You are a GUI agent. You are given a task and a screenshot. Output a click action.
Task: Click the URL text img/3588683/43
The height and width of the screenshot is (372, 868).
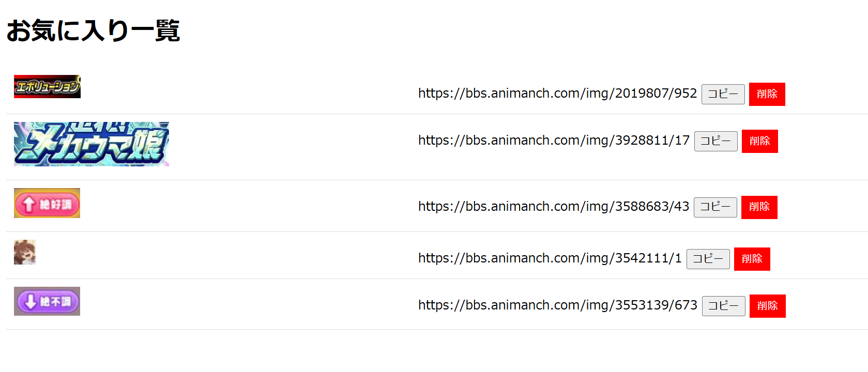(553, 207)
